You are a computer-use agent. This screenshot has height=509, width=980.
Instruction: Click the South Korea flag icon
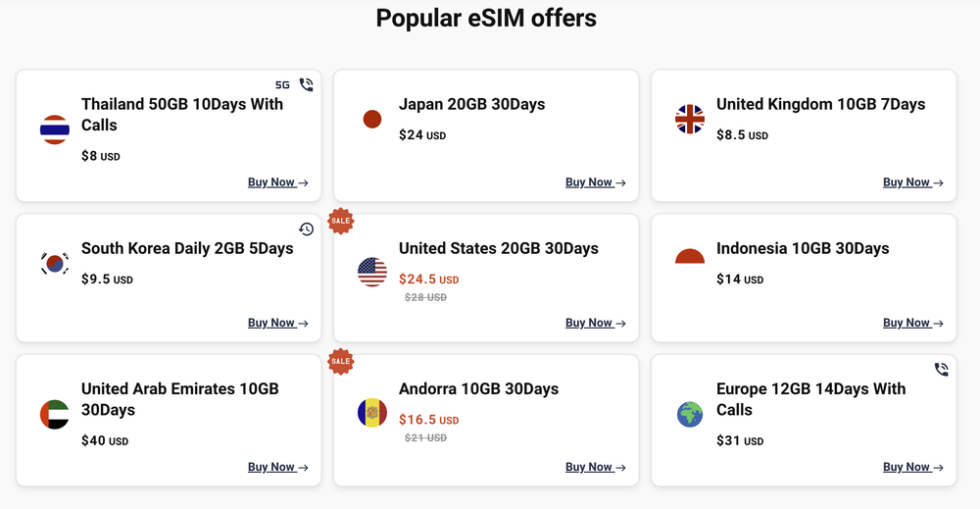point(55,263)
